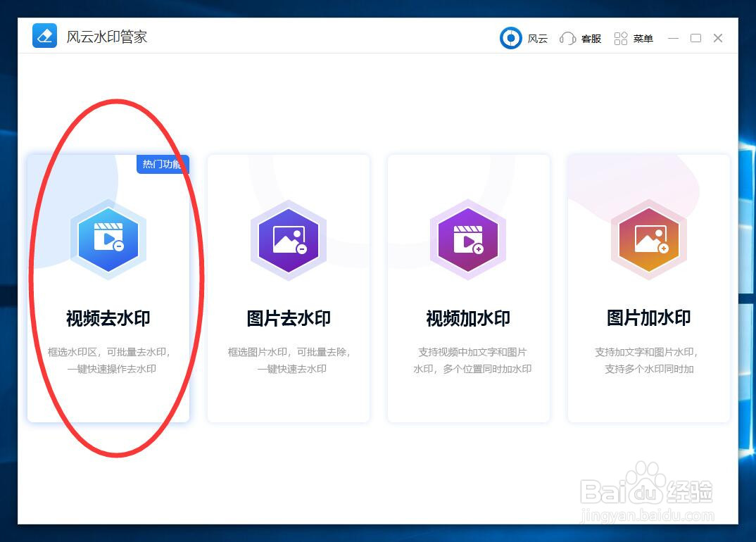Open the 菜单 menu label
This screenshot has width=756, height=542.
643,39
